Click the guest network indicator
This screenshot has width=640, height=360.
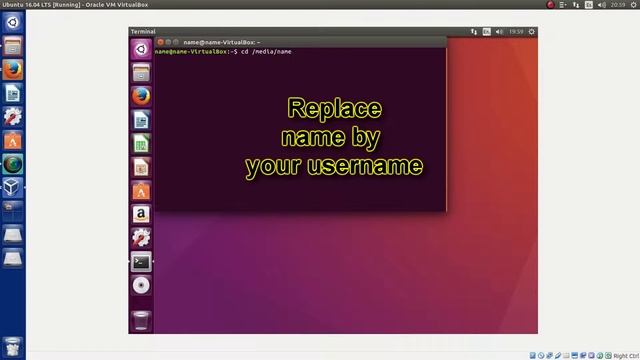[474, 32]
